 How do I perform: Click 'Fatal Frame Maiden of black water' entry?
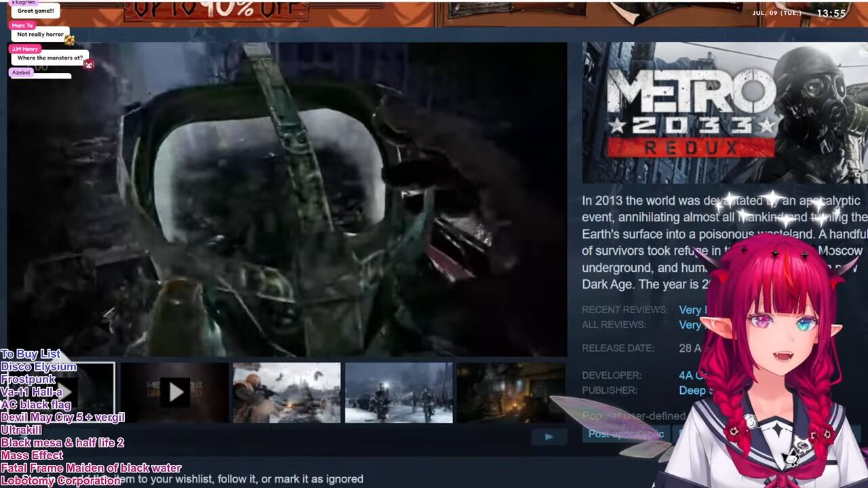pos(91,468)
